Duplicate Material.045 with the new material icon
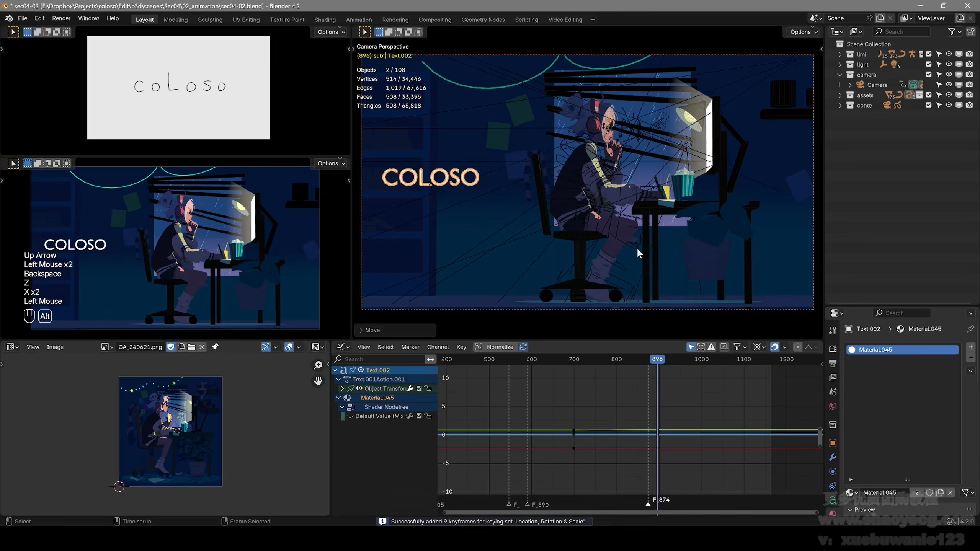Viewport: 980px width, 551px height. [940, 492]
